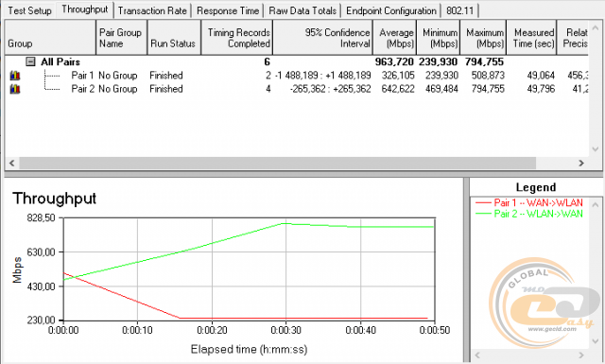Click the Throughput chart title
The image size is (605, 364).
tap(55, 199)
